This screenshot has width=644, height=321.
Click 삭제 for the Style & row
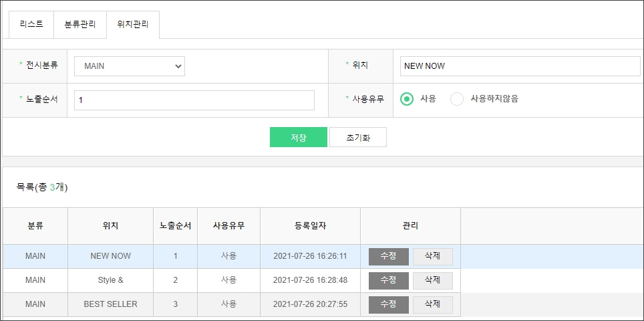click(432, 280)
